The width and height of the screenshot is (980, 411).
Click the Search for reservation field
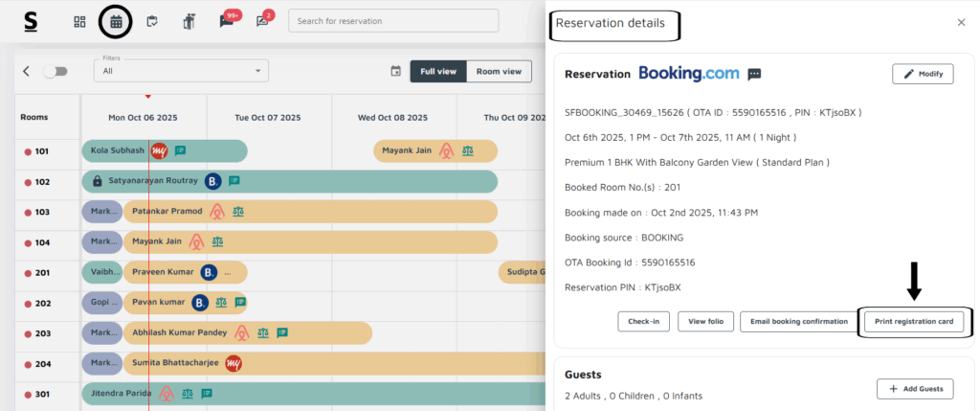(393, 21)
